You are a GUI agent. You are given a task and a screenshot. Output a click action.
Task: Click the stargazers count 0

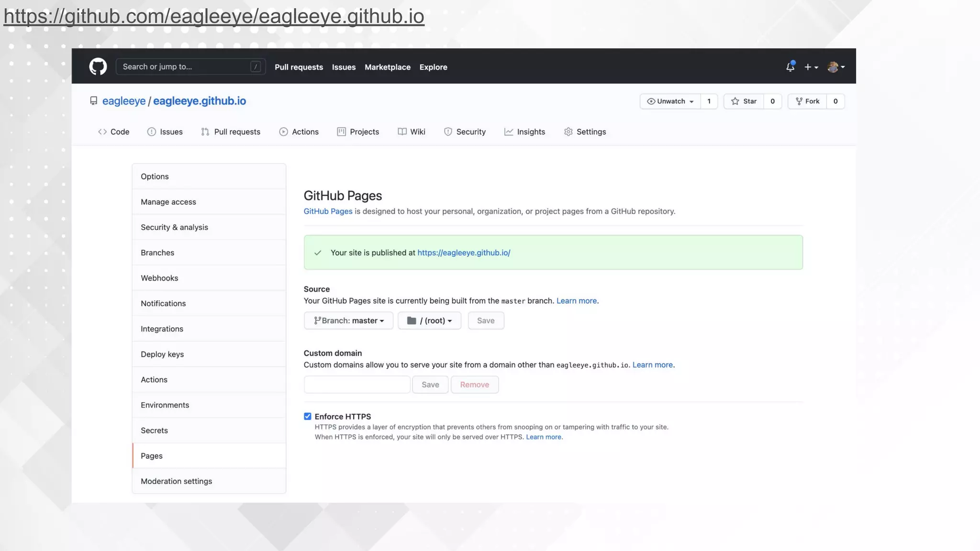[x=772, y=101]
